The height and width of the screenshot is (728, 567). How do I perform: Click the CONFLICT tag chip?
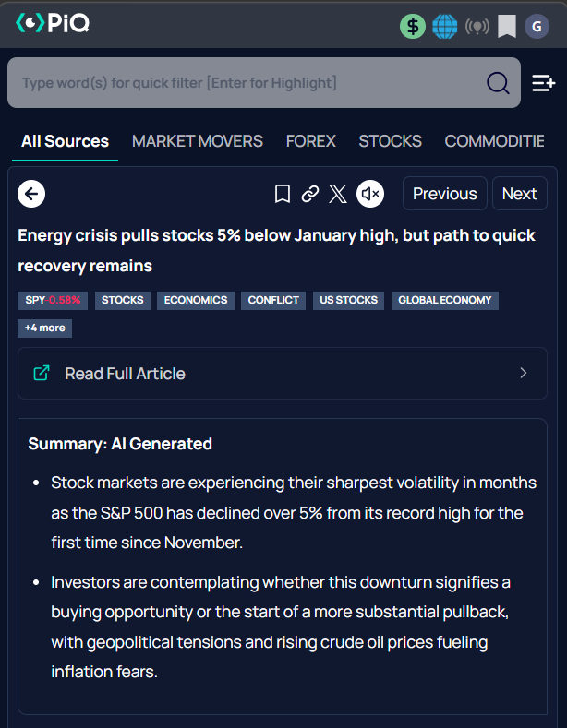[x=273, y=301]
